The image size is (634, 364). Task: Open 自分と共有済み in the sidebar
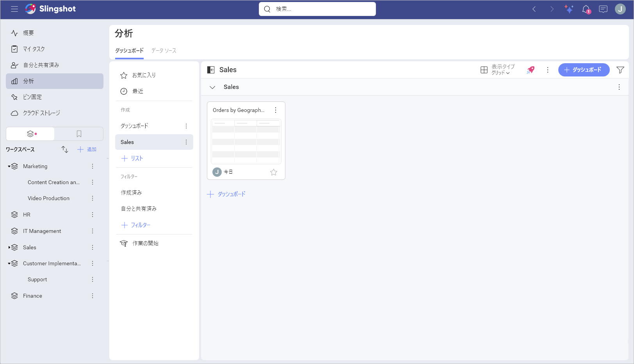point(55,65)
